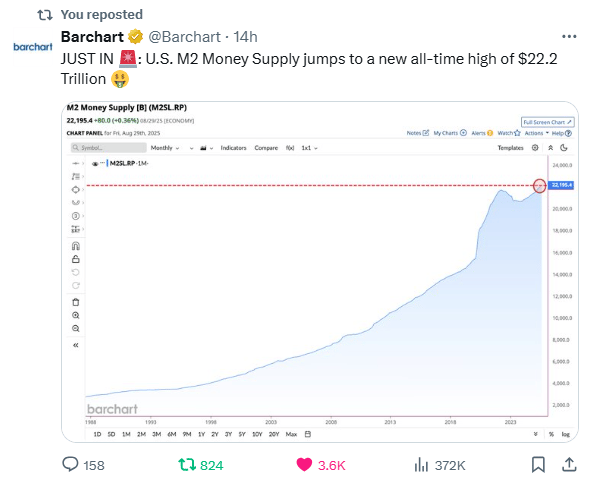
Task: Open the M2 Money Supply chart image
Action: pos(320,271)
